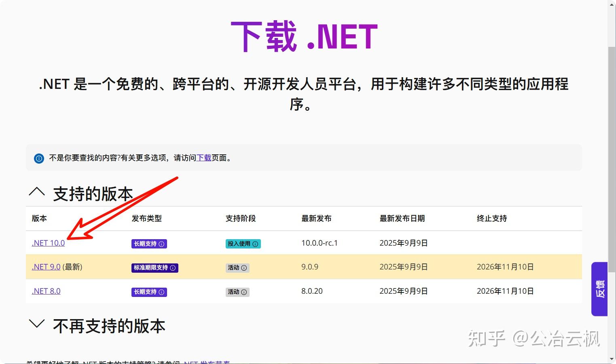616x364 pixels.
Task: Open the .NET 8.0 link
Action: (x=46, y=291)
